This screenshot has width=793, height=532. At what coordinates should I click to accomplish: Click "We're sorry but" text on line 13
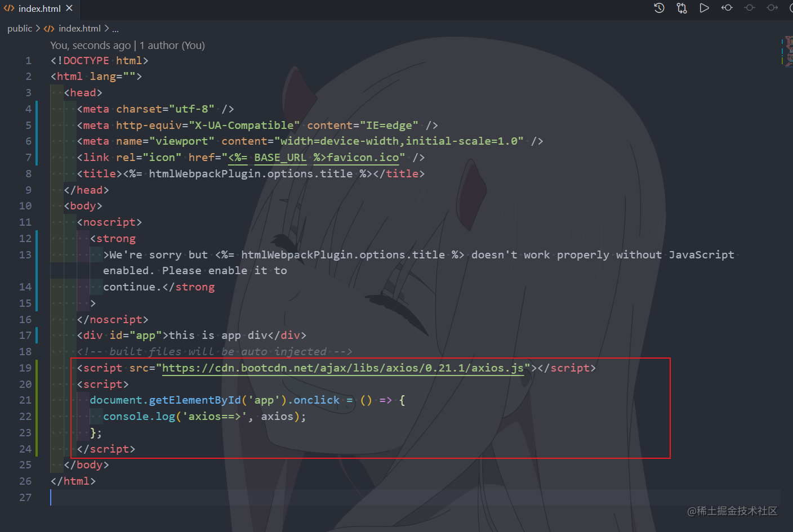158,254
